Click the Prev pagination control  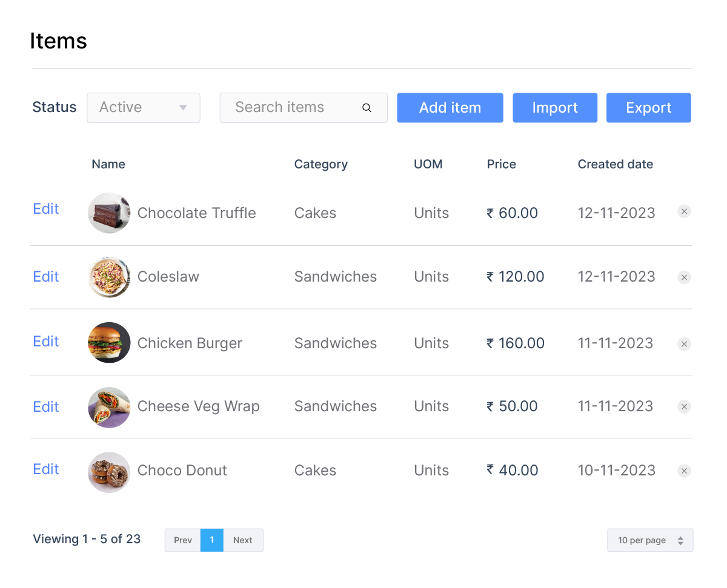pyautogui.click(x=182, y=540)
